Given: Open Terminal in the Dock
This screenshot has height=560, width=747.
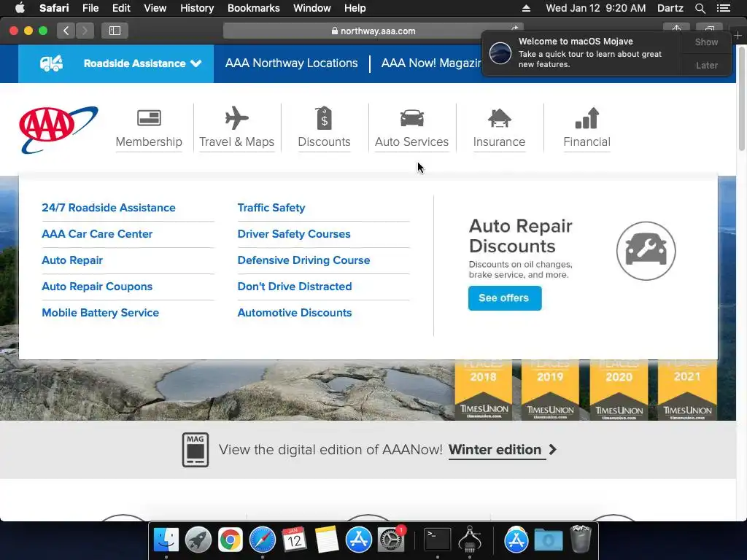Looking at the screenshot, I should point(438,540).
